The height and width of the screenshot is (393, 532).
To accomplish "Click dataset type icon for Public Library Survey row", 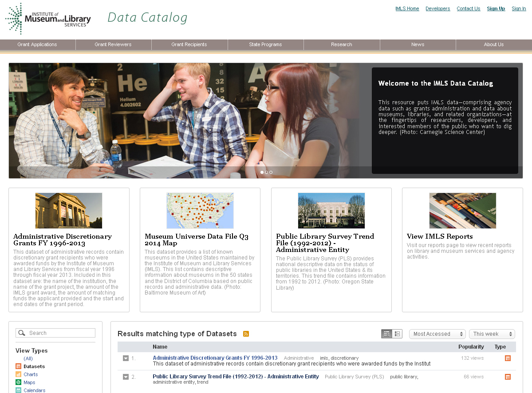I will tap(508, 377).
